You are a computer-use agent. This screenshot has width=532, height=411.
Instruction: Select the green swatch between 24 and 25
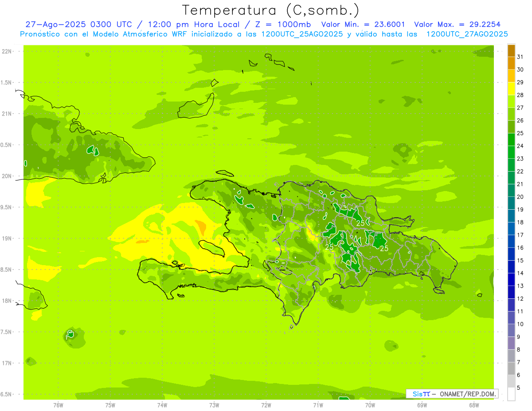coord(511,140)
